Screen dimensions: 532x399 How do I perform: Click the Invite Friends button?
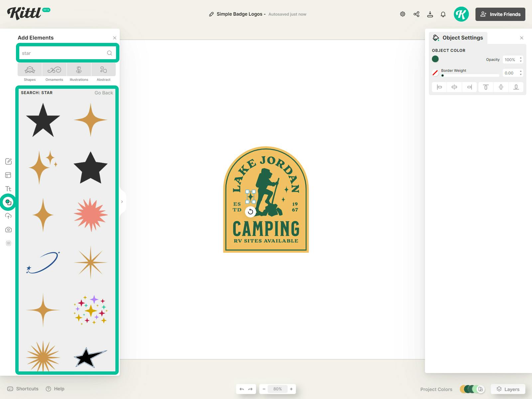500,14
